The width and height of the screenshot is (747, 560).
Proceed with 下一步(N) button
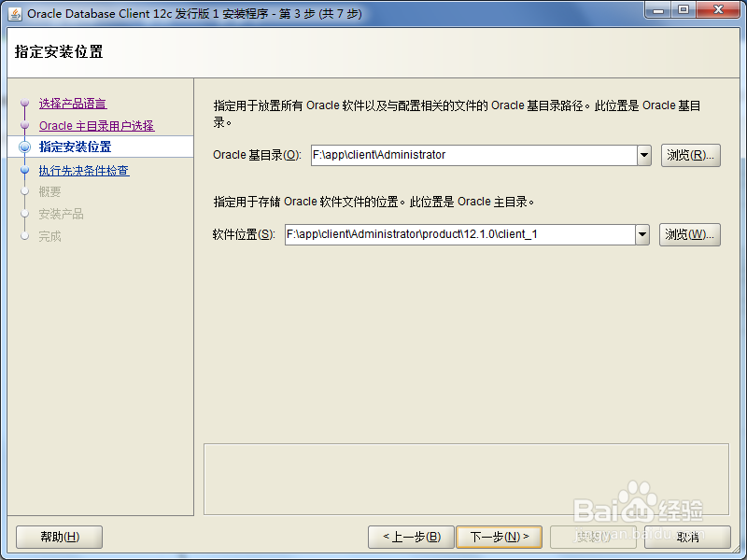500,538
